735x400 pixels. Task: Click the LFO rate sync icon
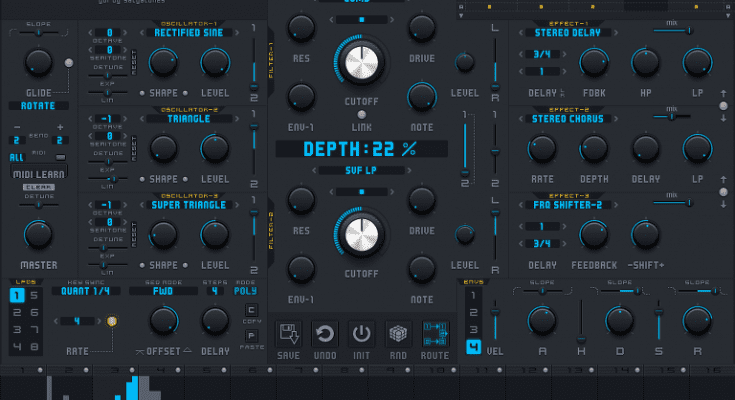click(x=112, y=321)
